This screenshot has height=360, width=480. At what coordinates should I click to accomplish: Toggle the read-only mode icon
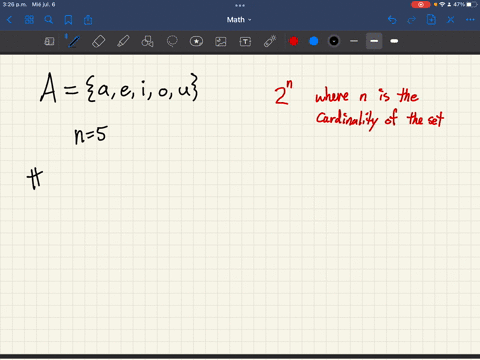click(49, 41)
